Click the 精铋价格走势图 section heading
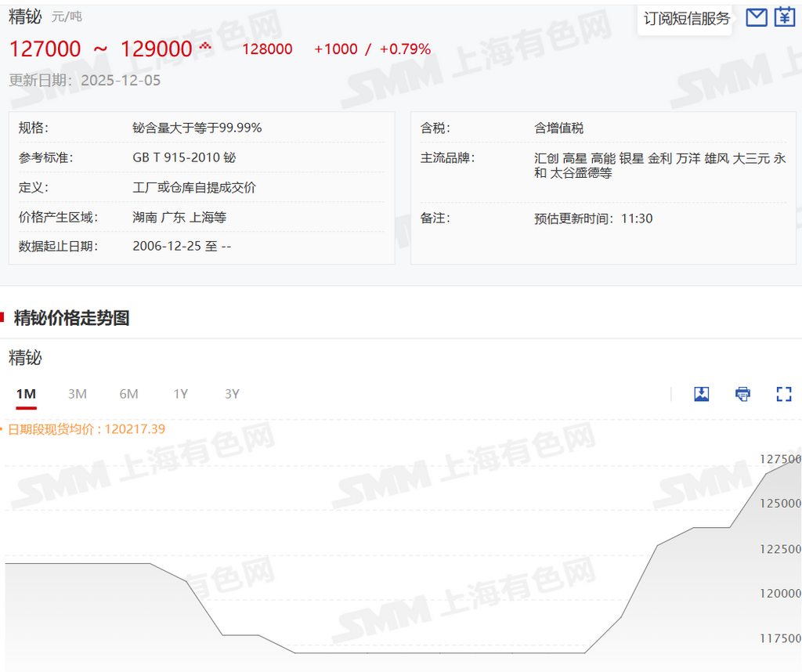 [x=71, y=317]
